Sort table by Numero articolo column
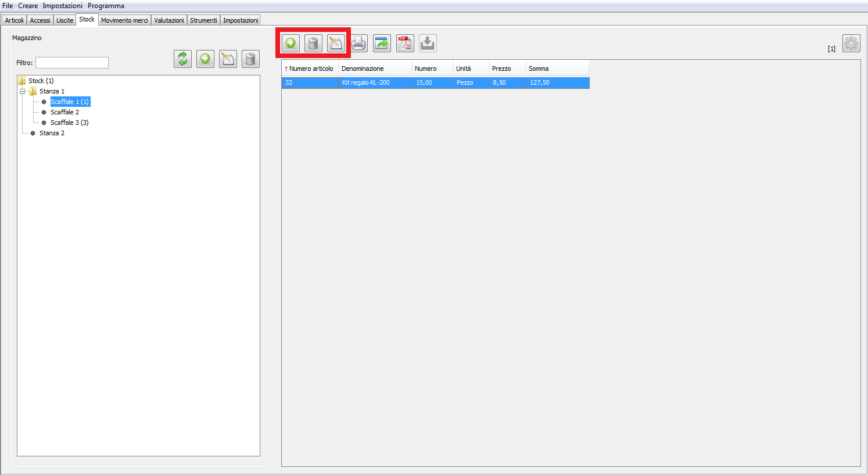This screenshot has width=868, height=475. (310, 69)
